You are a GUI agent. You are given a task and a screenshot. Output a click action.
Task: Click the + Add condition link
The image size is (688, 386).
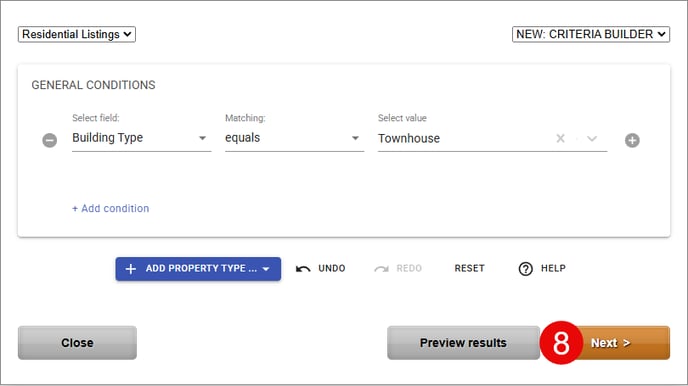click(111, 208)
